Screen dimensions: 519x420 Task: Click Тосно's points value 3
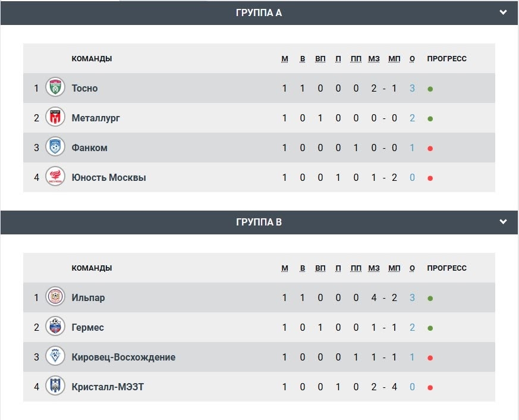[x=412, y=88]
